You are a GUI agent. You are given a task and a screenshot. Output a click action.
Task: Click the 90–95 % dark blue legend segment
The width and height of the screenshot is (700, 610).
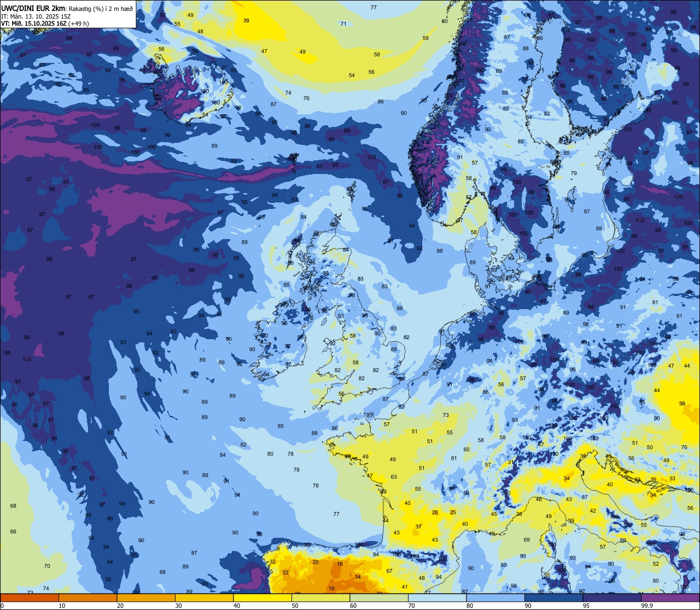click(553, 597)
